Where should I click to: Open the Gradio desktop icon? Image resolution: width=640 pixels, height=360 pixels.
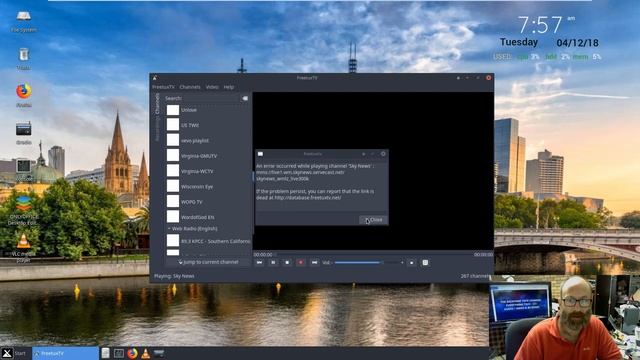tap(24, 133)
